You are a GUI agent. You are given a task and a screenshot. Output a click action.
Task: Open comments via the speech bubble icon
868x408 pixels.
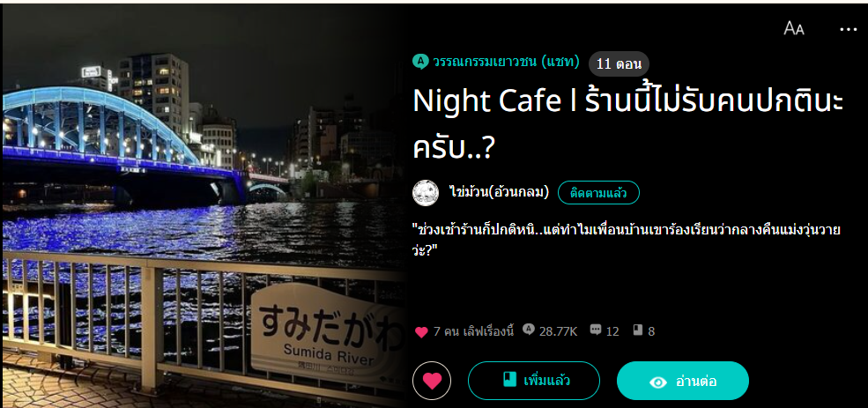click(596, 330)
